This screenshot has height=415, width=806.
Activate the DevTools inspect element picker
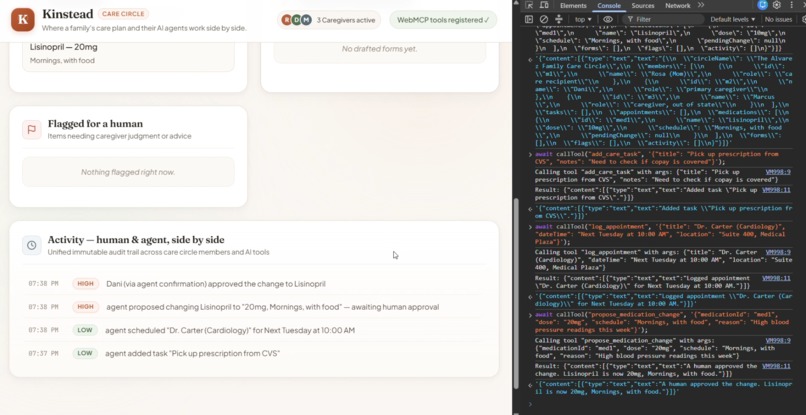pos(529,6)
